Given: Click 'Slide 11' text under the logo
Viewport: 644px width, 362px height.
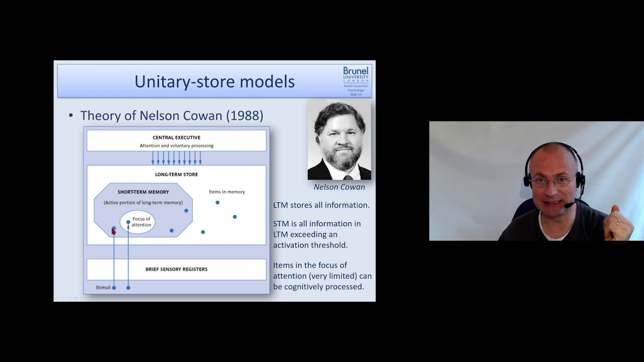Looking at the screenshot, I should coord(356,95).
